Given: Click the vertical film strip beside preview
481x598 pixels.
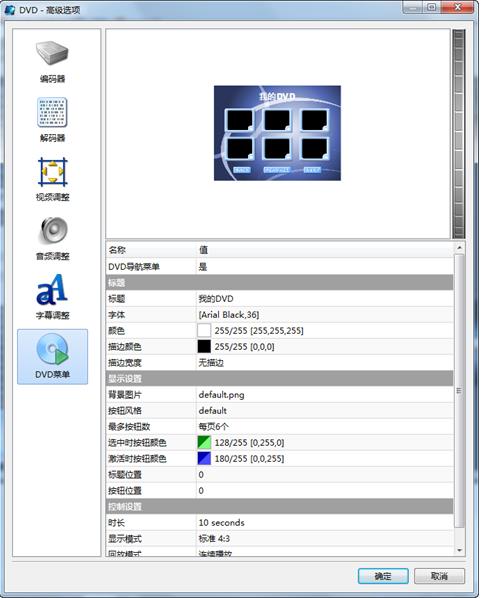Looking at the screenshot, I should click(x=458, y=134).
